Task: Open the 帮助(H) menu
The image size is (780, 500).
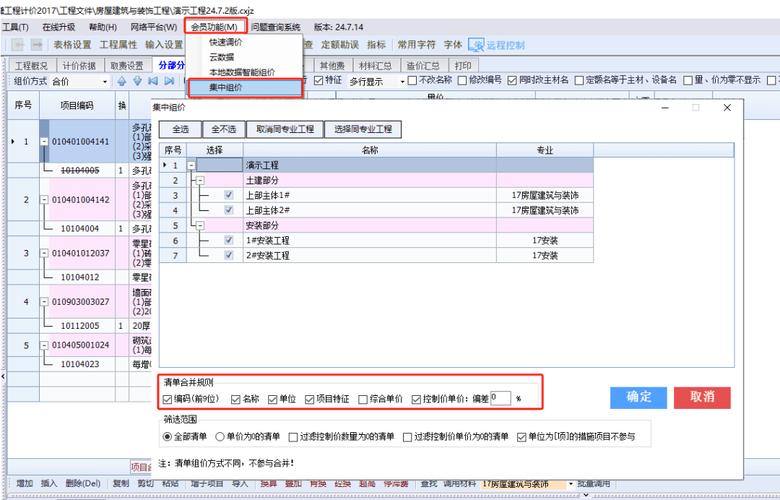Action: [103, 27]
